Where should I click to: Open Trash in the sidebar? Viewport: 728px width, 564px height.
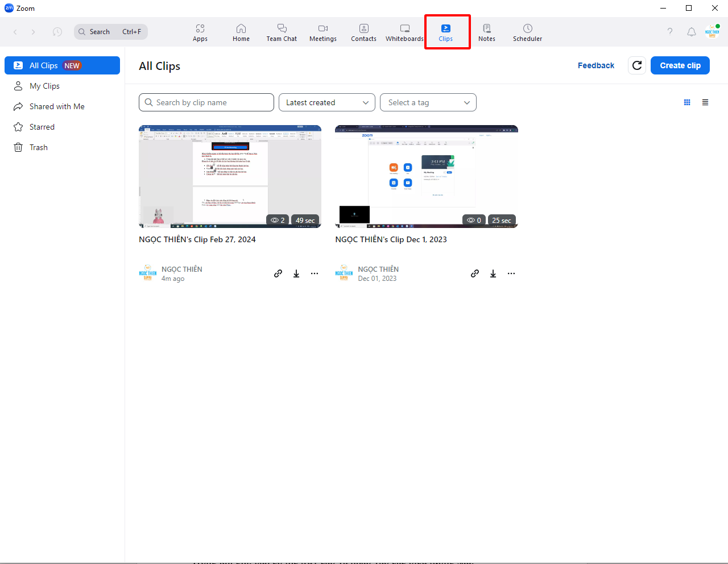[x=39, y=147]
